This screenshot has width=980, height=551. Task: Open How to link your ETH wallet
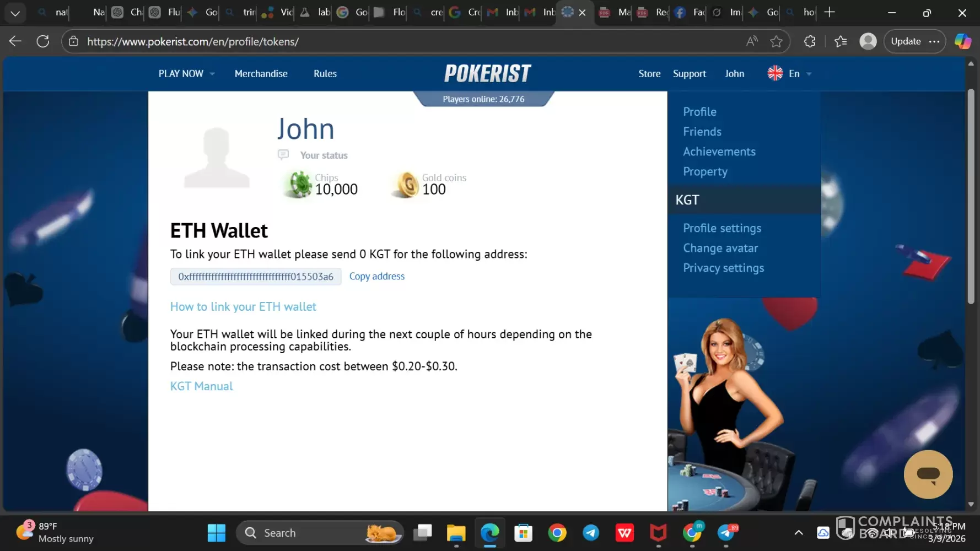pos(243,307)
